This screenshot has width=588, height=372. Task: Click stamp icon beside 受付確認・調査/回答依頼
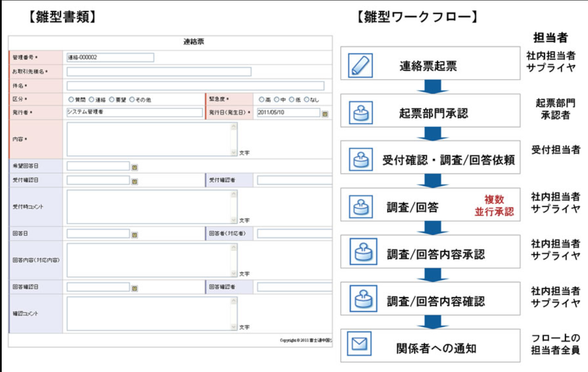click(x=361, y=159)
